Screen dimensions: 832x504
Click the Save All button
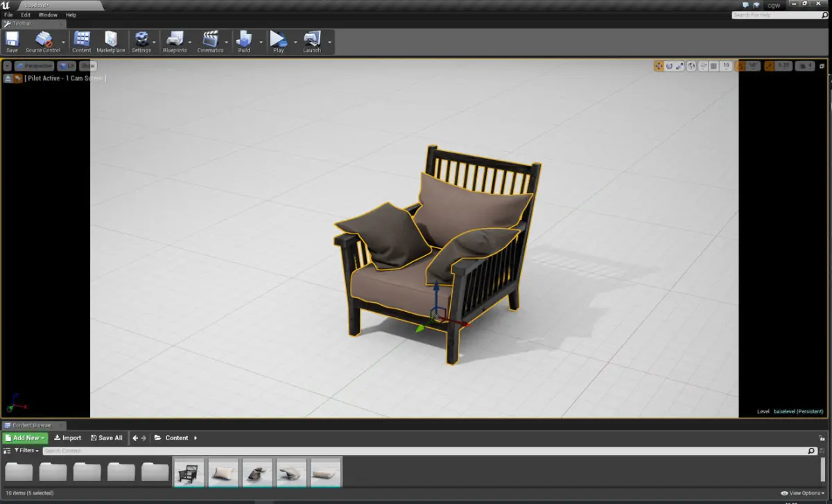click(x=106, y=438)
